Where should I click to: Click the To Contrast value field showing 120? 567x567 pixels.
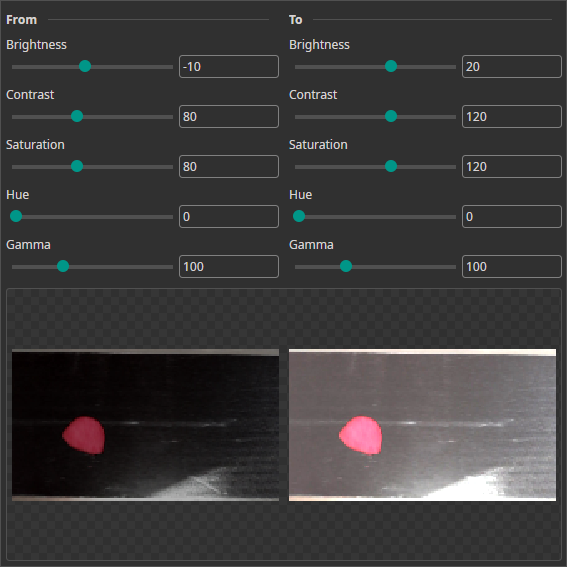[512, 116]
